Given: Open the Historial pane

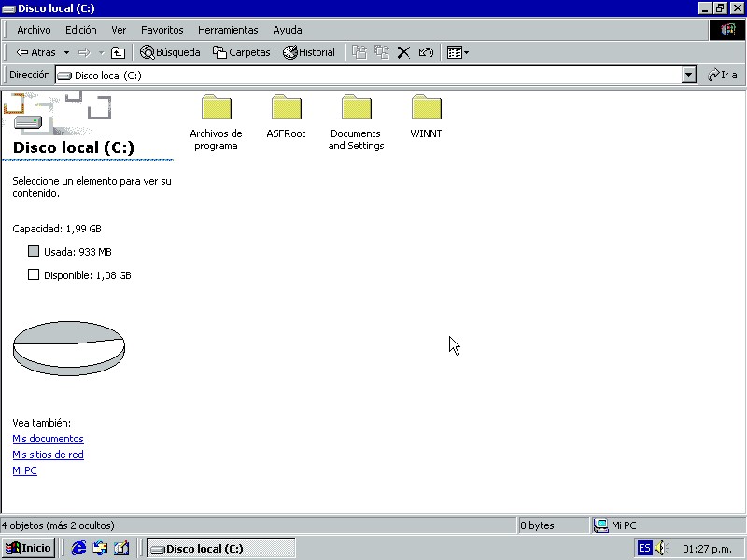Looking at the screenshot, I should coord(309,52).
